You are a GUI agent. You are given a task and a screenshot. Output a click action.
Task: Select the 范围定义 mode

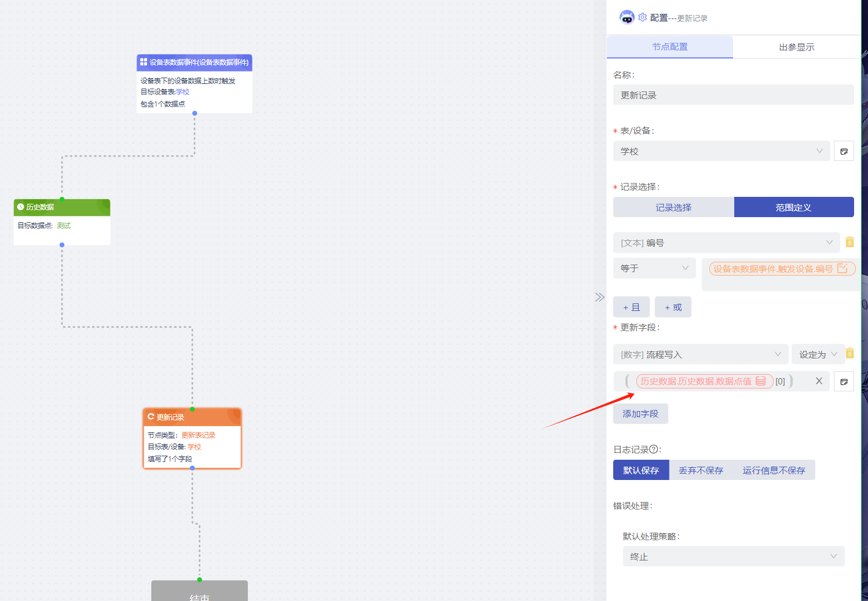coord(793,207)
